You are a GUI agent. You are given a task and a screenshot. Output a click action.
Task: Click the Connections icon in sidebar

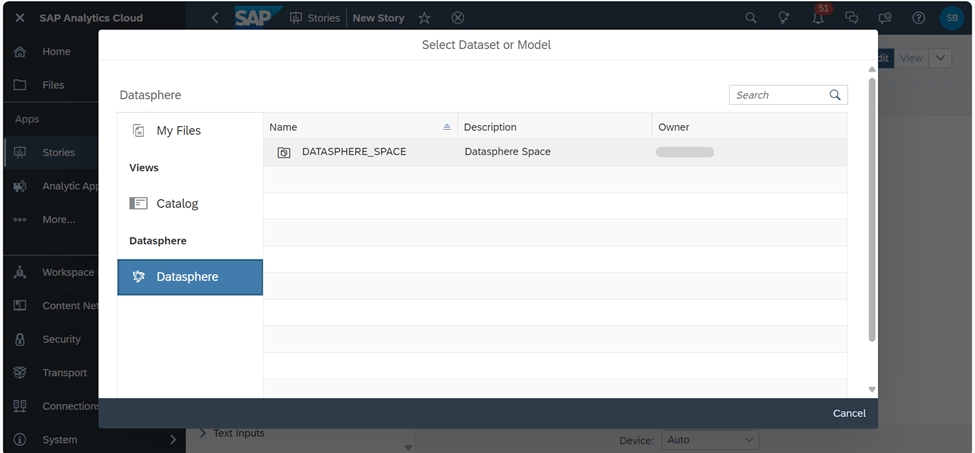pyautogui.click(x=20, y=406)
